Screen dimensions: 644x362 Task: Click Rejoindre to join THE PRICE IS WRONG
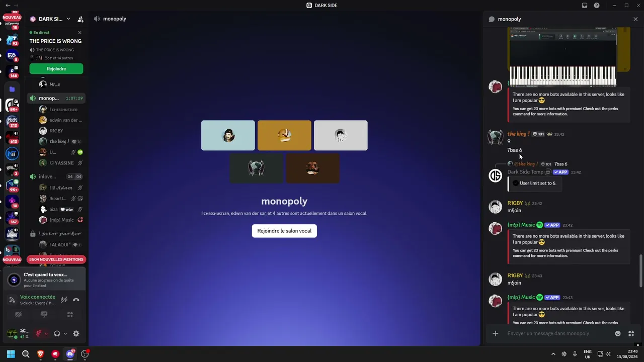56,69
